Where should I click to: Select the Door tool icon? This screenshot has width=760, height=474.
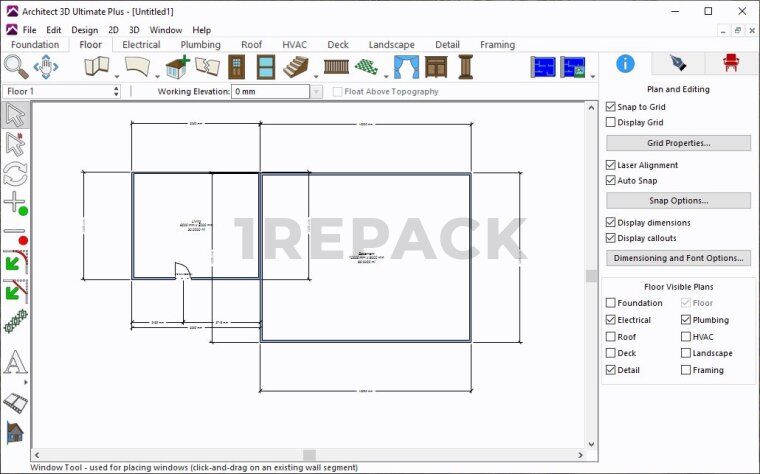click(x=236, y=67)
